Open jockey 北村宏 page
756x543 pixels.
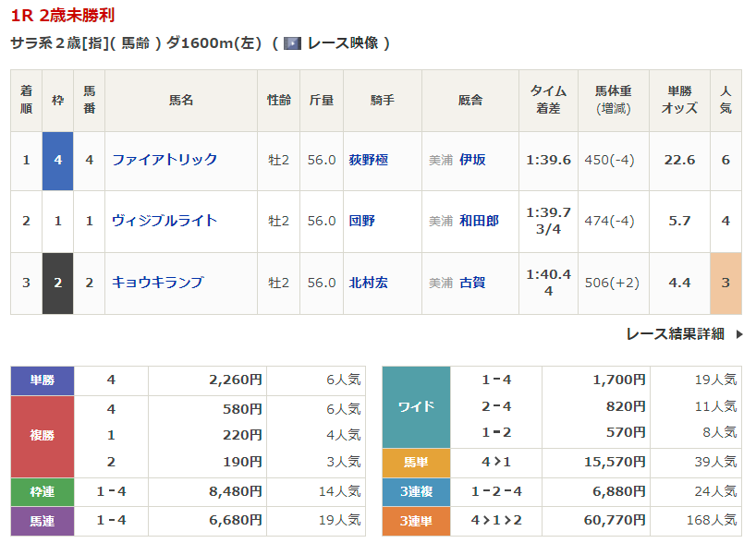[x=368, y=283]
